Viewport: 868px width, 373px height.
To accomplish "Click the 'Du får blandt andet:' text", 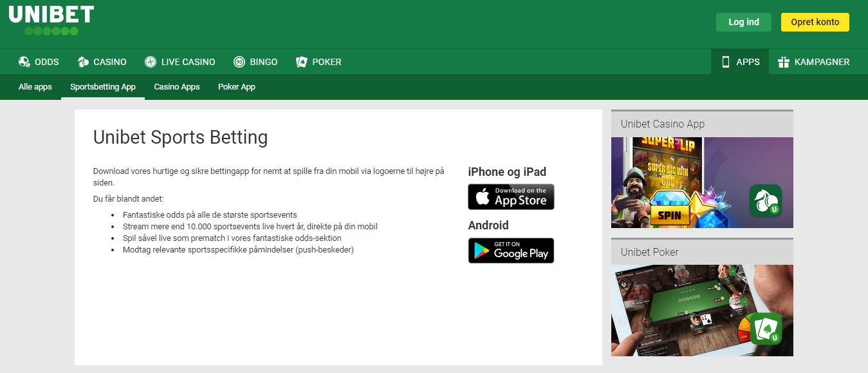I will [x=129, y=198].
